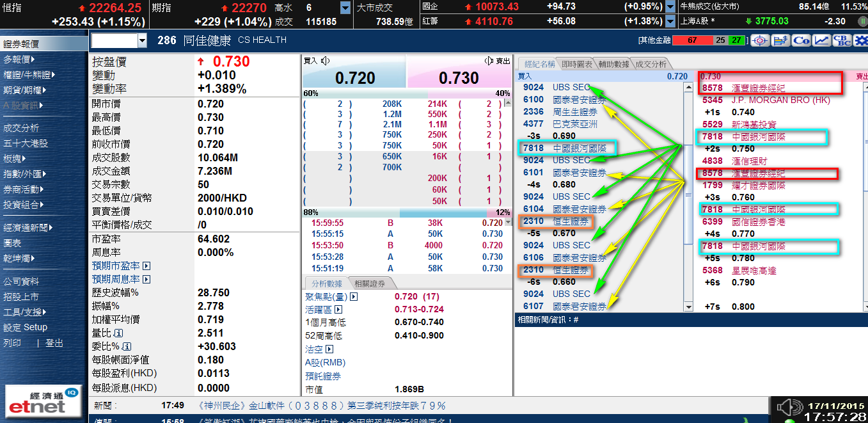Open the dropdown next to 紅籌 change percentage
The width and height of the screenshot is (868, 423).
(x=670, y=21)
